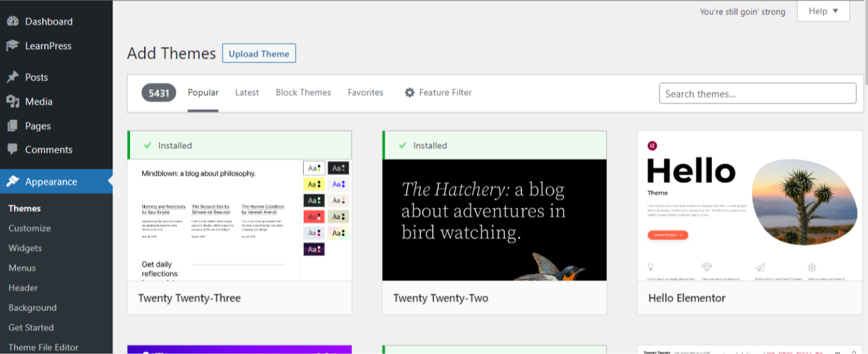Click the Comments speech bubble icon

click(x=12, y=150)
